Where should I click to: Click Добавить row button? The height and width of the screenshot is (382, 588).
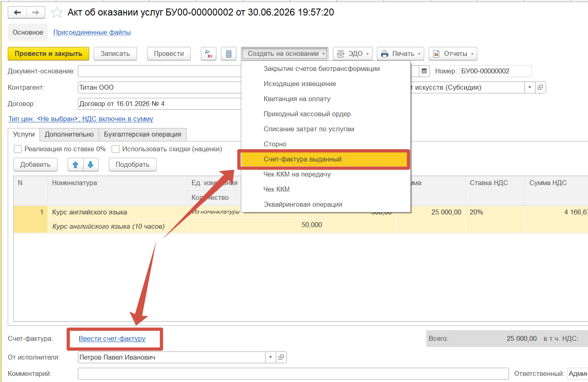[35, 165]
